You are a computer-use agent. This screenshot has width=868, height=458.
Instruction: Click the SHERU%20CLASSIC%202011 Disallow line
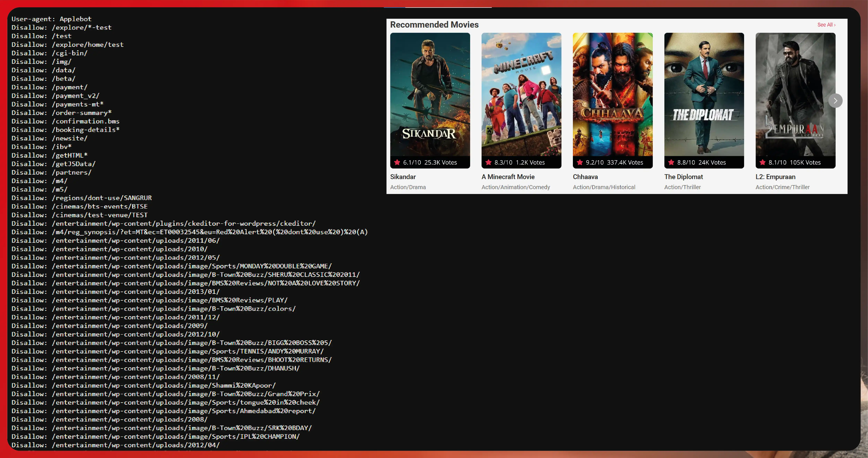[186, 275]
